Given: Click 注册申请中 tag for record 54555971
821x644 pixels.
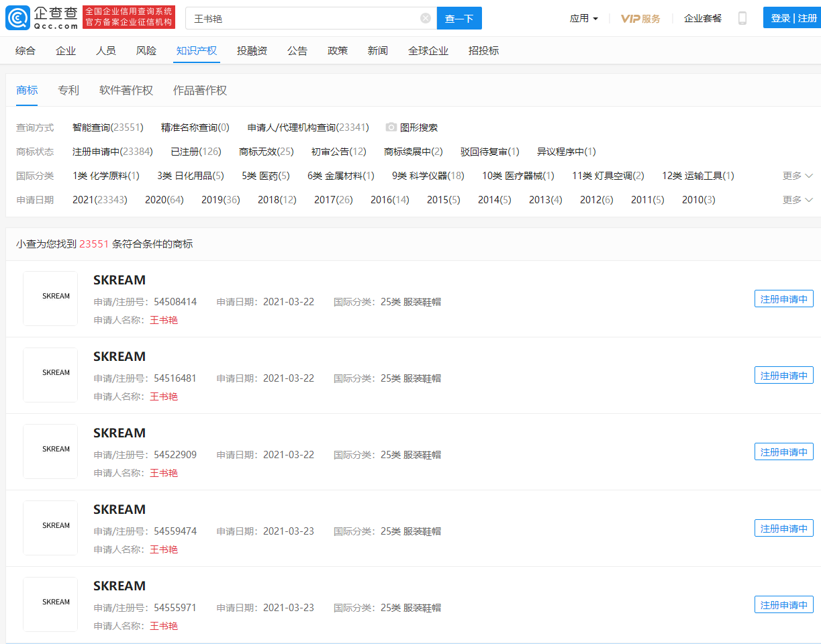Looking at the screenshot, I should click(x=784, y=604).
